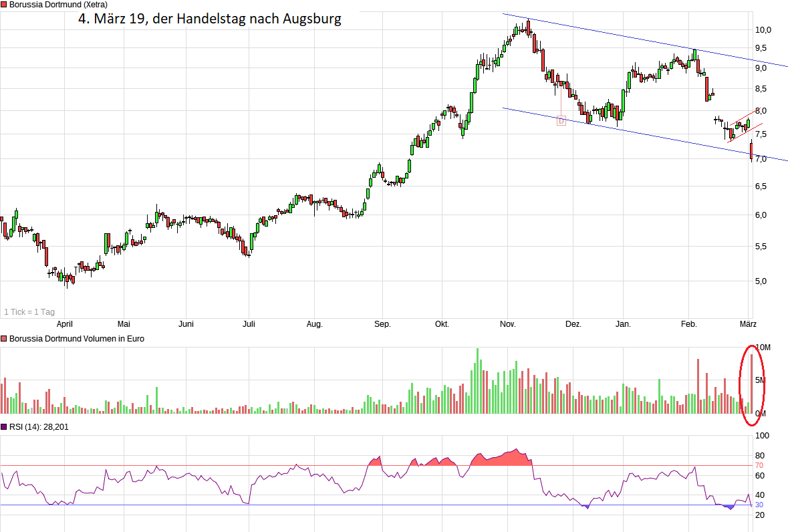Click the red Volumen in Euro legend square

pos(4,339)
